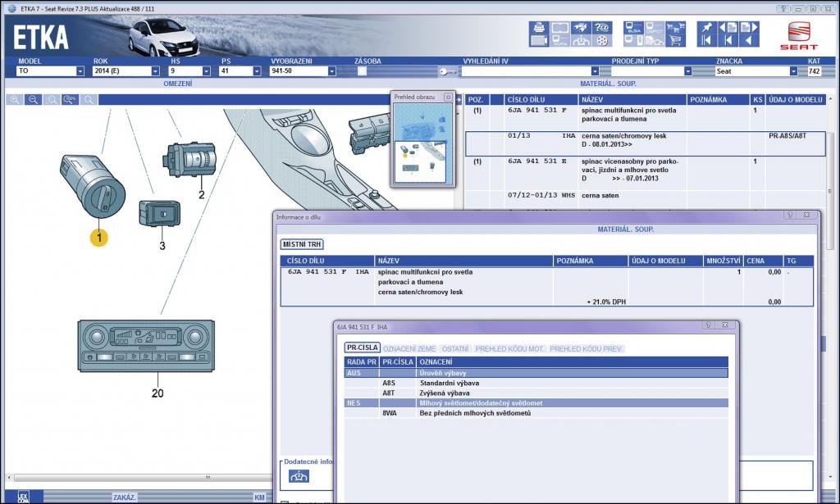Click the pushpin icon in the toolbar
Image resolution: width=840 pixels, height=504 pixels.
pos(706,27)
